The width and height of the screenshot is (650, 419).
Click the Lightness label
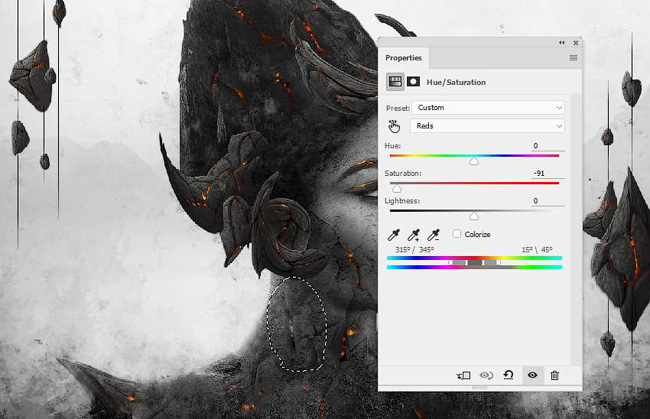coord(402,201)
